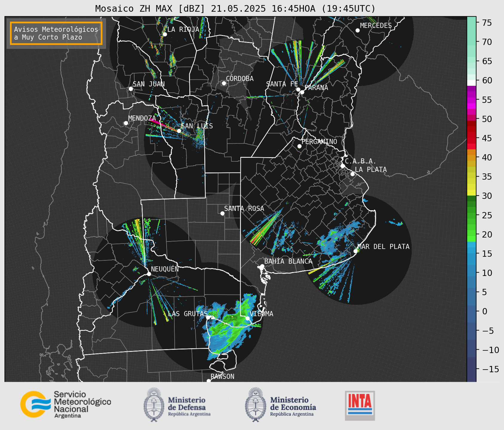Viewport: 504px width, 430px height.
Task: Click the mint 70 dBZ color band
Action: point(471,42)
